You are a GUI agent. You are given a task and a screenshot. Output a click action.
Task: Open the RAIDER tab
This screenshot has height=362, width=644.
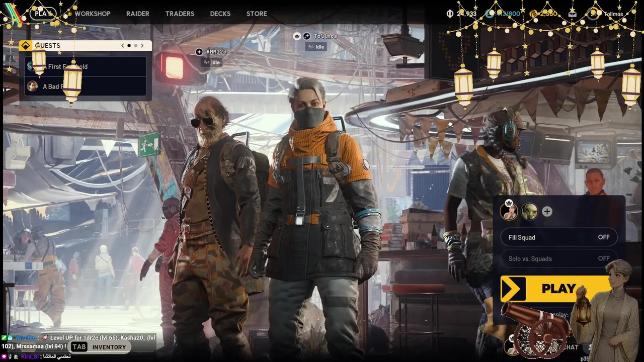138,14
